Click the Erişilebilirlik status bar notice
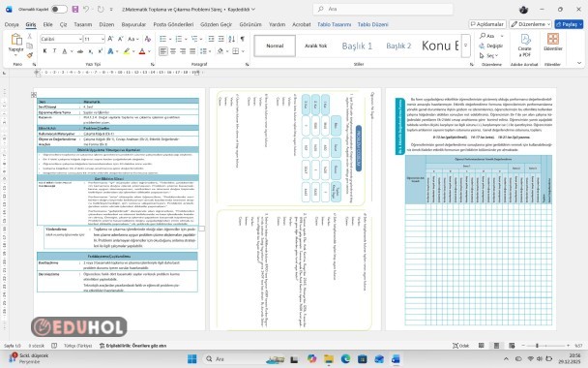This screenshot has width=588, height=368. coord(132,346)
